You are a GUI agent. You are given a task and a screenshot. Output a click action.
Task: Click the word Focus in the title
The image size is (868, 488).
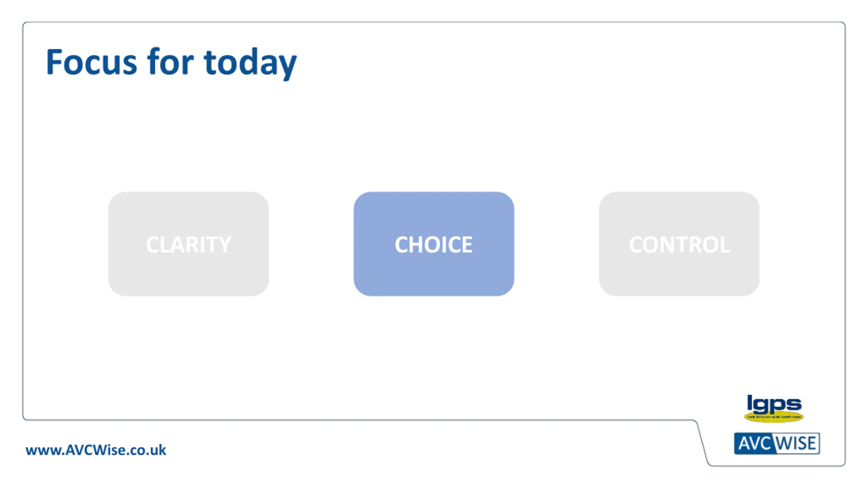click(92, 62)
